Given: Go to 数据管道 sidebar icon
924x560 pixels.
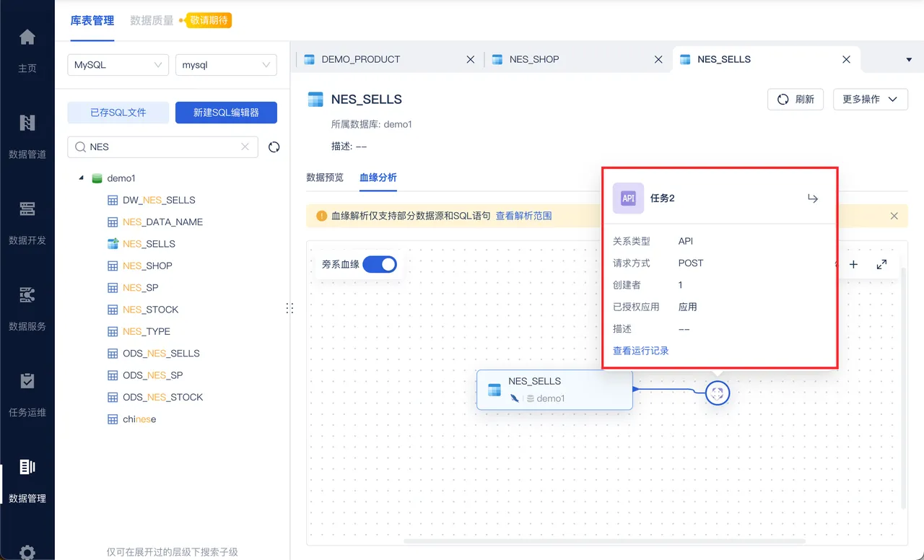Looking at the screenshot, I should coord(27,123).
